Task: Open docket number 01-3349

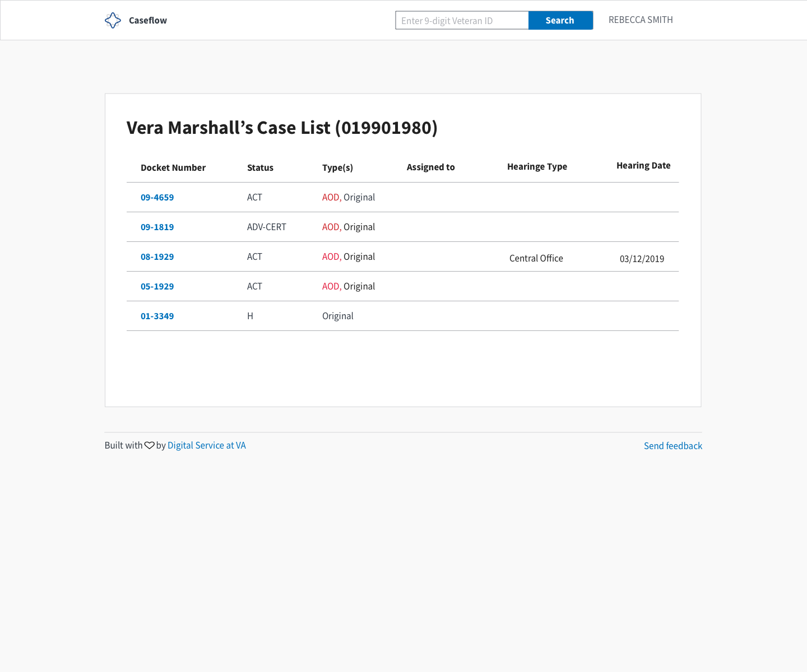Action: (157, 316)
